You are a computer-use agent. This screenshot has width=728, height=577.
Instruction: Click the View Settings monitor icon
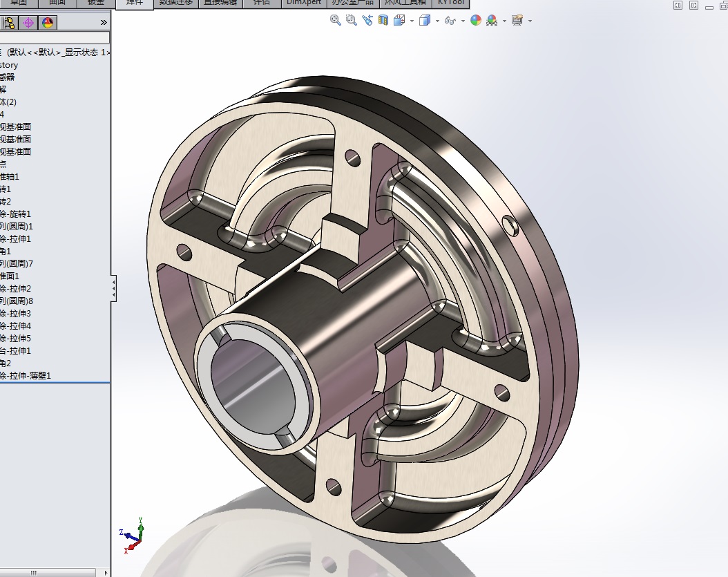tap(517, 20)
